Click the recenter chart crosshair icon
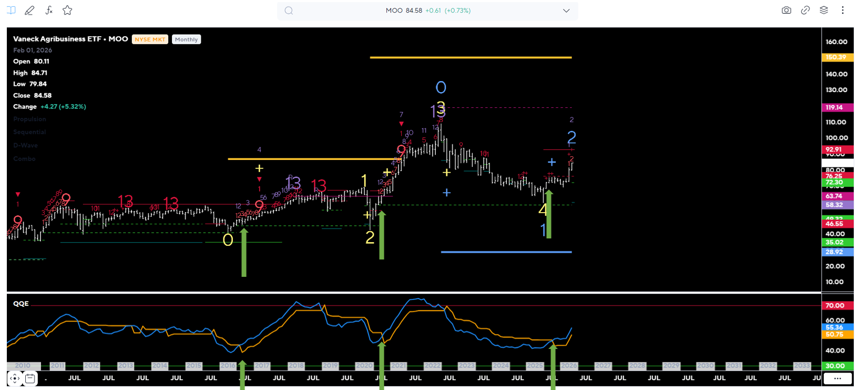Screen dimensions: 868x390 coord(15,378)
